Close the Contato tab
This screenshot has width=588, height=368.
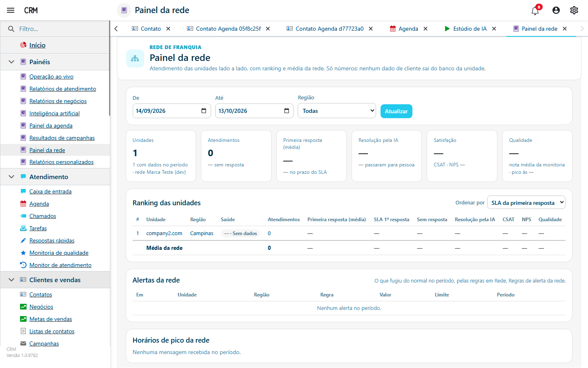(x=168, y=29)
